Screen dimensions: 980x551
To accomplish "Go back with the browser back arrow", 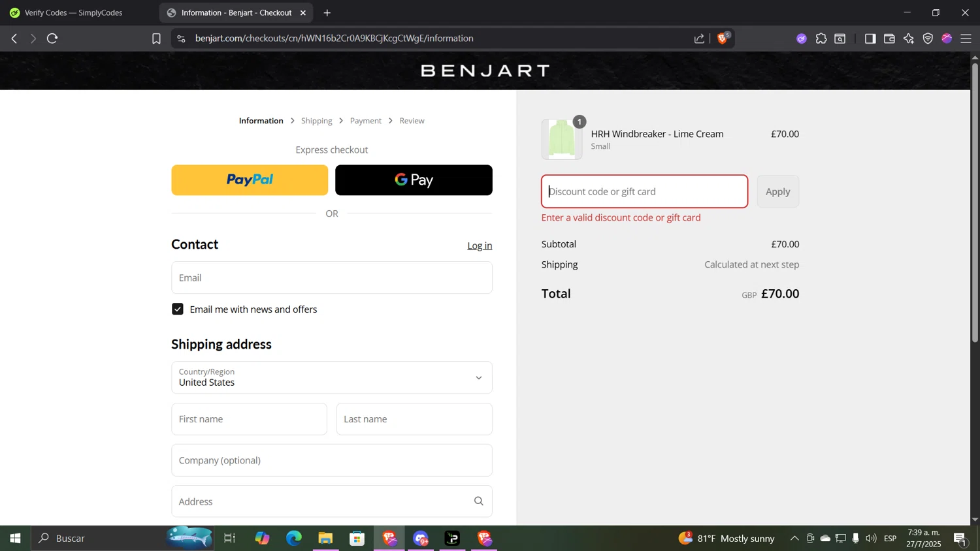I will click(14, 39).
